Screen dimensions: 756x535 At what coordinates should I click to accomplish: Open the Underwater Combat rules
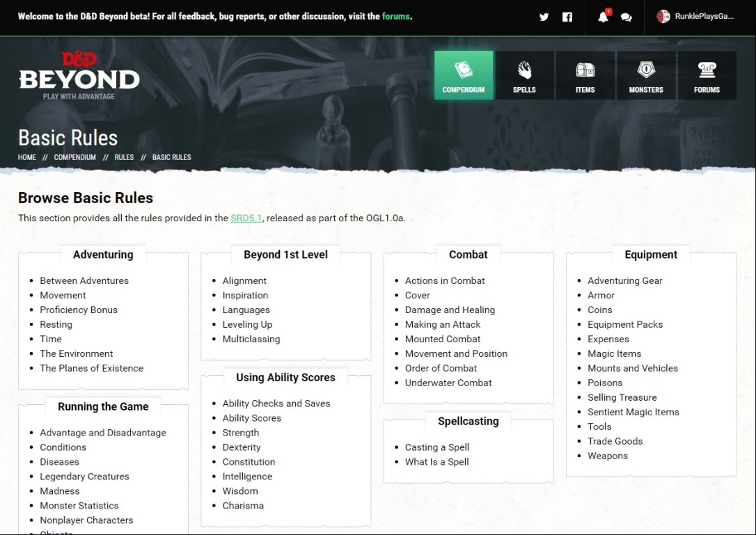pyautogui.click(x=448, y=383)
